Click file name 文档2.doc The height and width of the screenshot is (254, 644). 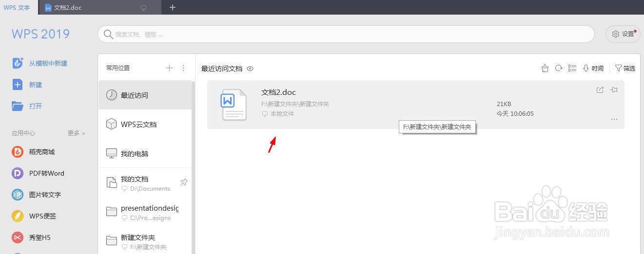tap(278, 92)
